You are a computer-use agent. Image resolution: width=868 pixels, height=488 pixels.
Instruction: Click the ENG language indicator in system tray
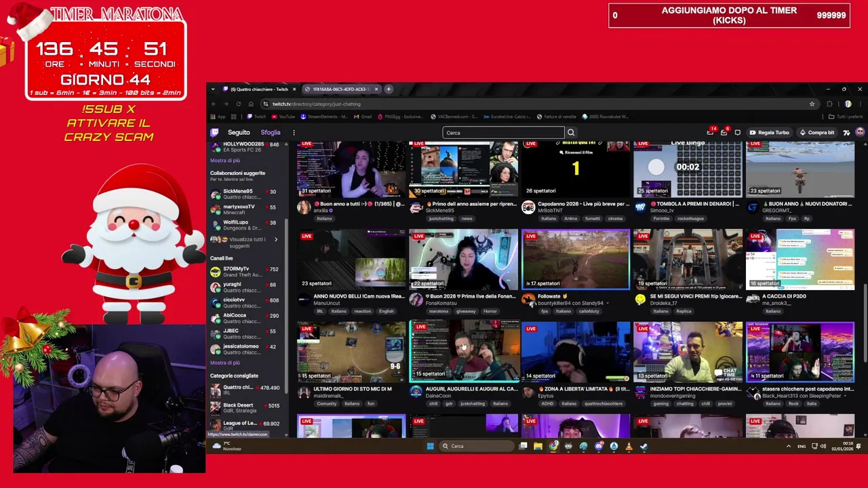[x=802, y=446]
